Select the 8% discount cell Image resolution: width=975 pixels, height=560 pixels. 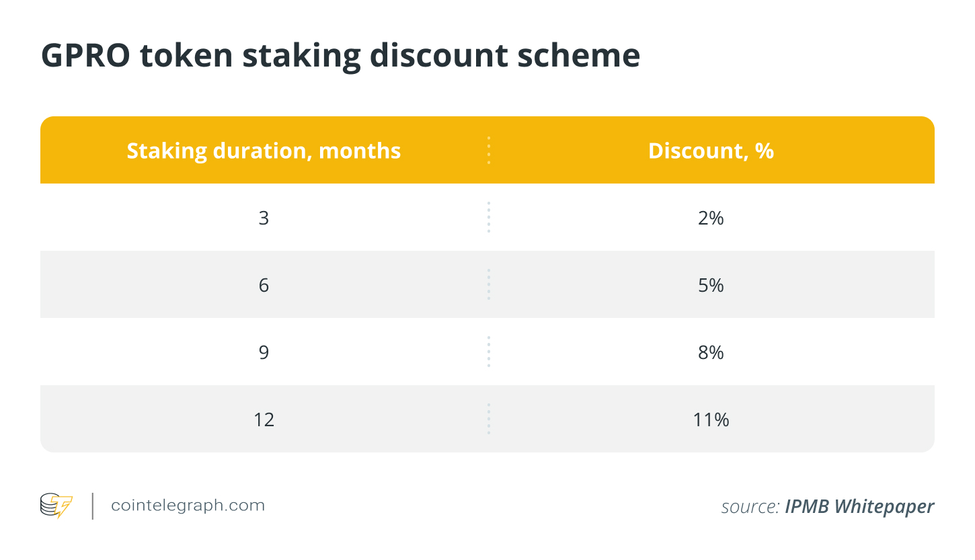coord(711,352)
